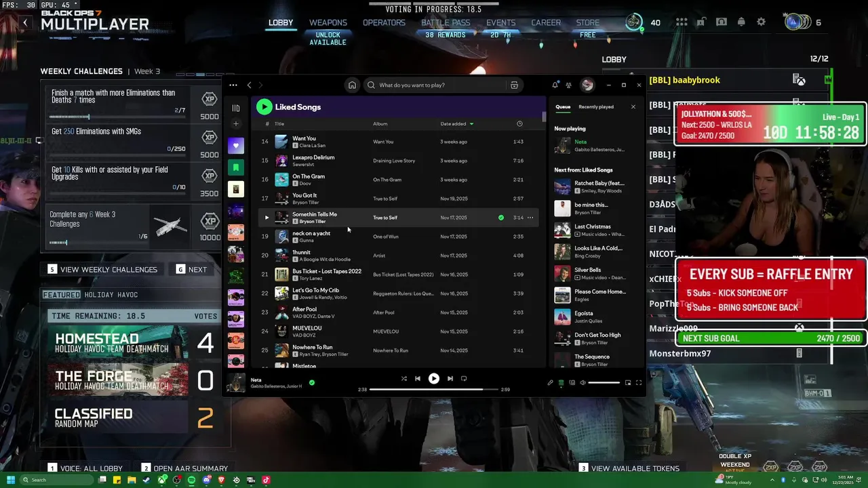Adjust Spotify volume slider

click(604, 383)
